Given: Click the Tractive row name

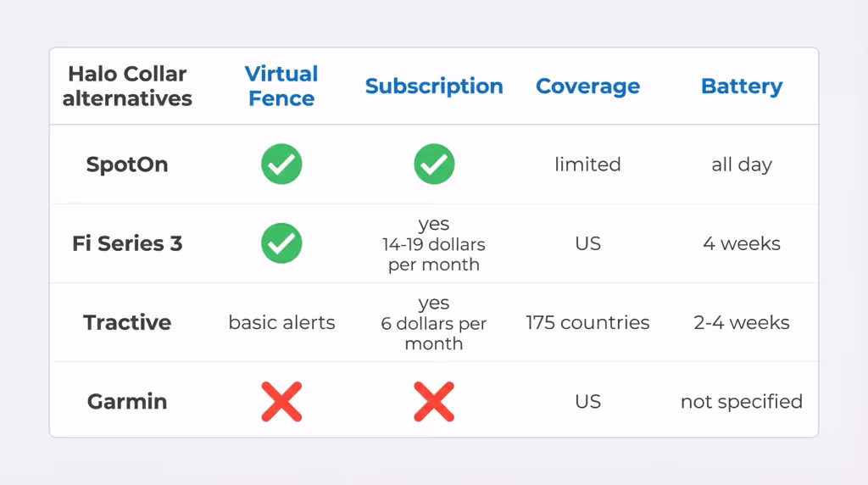Looking at the screenshot, I should pos(127,322).
